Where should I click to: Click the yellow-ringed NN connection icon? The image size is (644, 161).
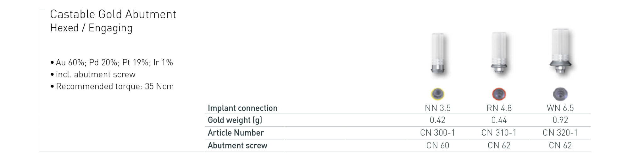click(x=437, y=94)
